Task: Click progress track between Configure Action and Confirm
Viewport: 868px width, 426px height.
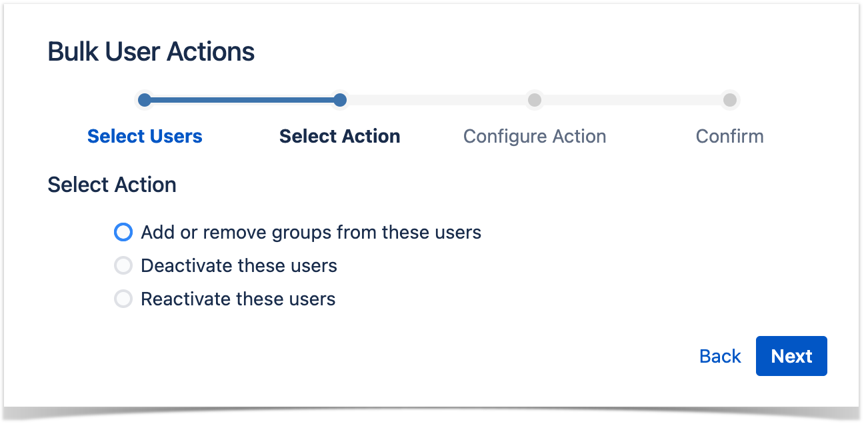Action: click(x=632, y=100)
